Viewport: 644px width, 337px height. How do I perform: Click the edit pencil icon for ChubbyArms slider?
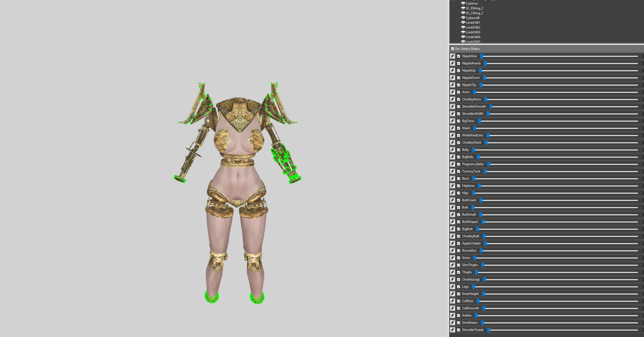(x=452, y=99)
